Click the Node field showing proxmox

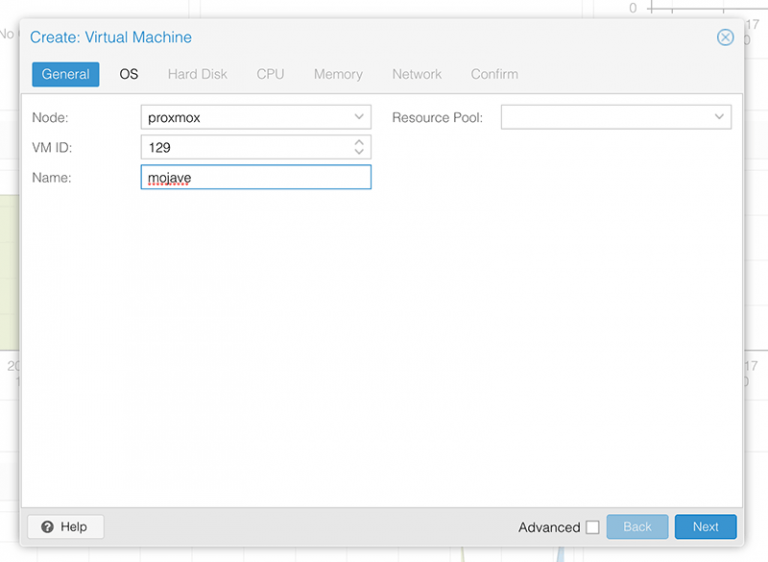coord(245,117)
